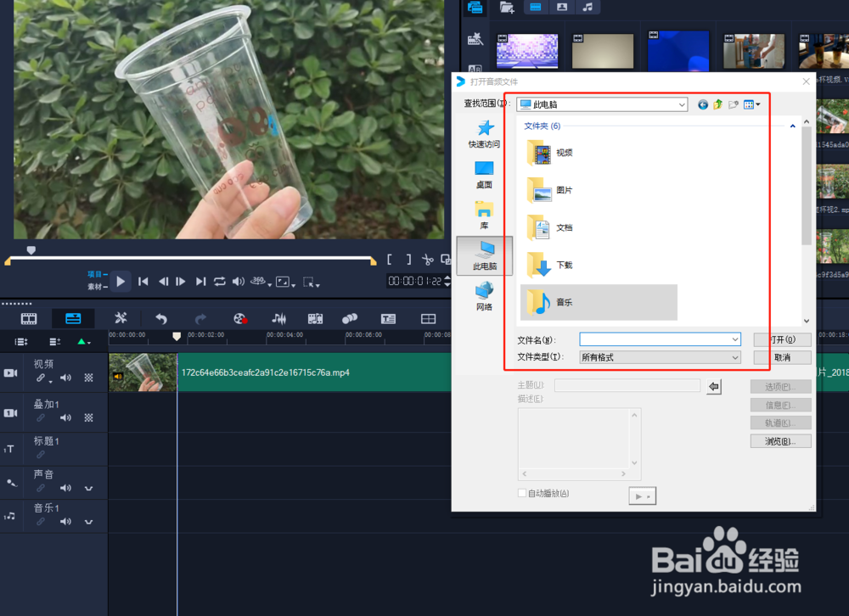
Task: Adjust the preview timecode stepper arrows
Action: 447,281
